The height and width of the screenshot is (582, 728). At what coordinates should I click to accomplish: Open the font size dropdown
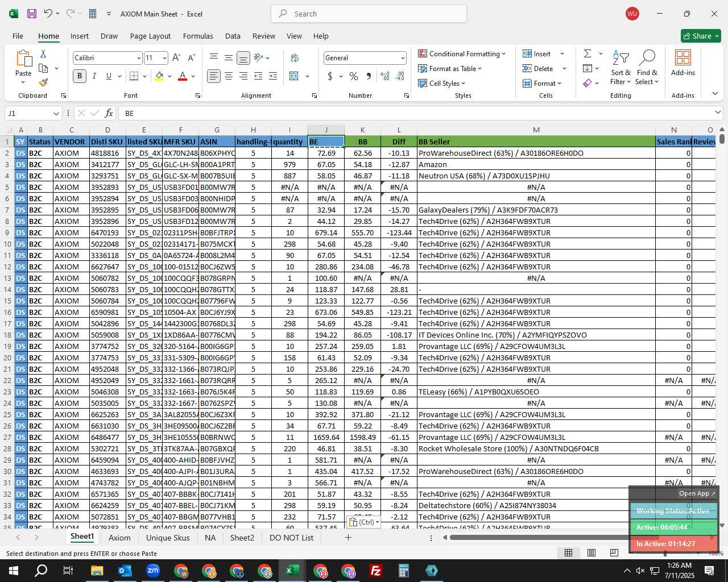[x=164, y=58]
